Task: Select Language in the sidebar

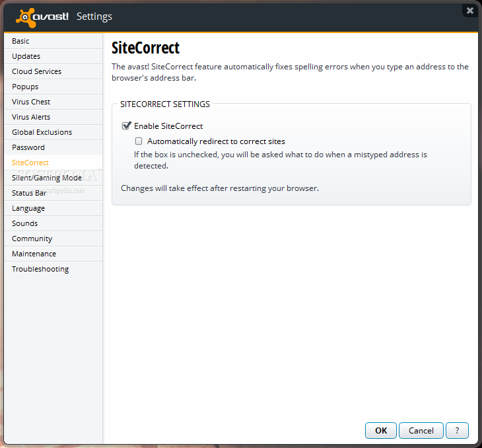Action: pyautogui.click(x=53, y=208)
